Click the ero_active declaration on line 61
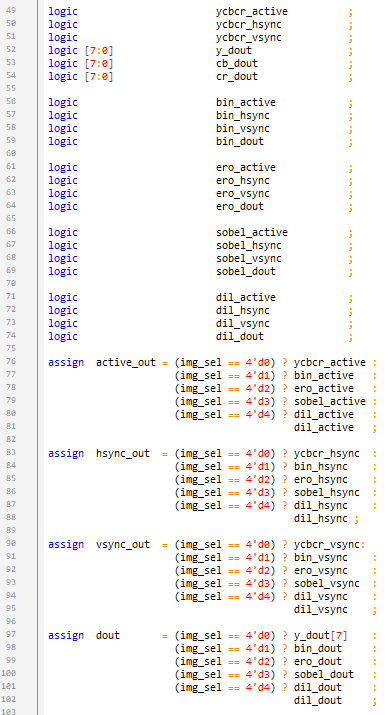This screenshot has width=391, height=715. point(246,167)
